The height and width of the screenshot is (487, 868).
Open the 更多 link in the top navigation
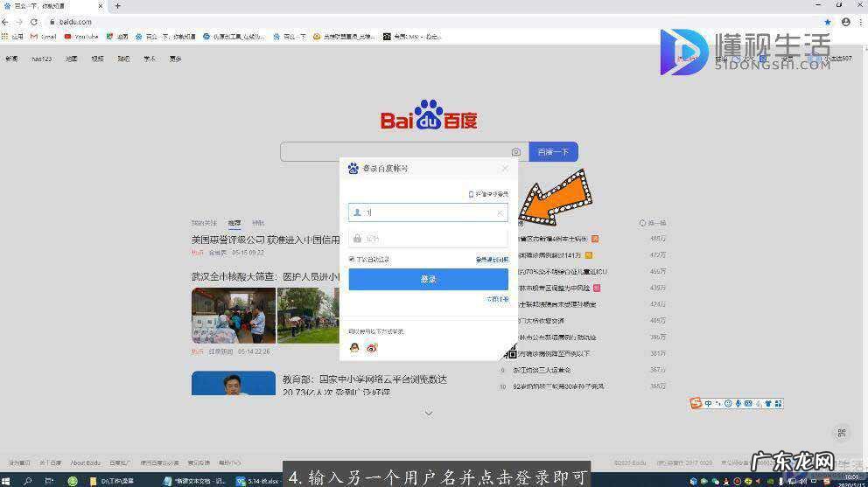pos(176,59)
